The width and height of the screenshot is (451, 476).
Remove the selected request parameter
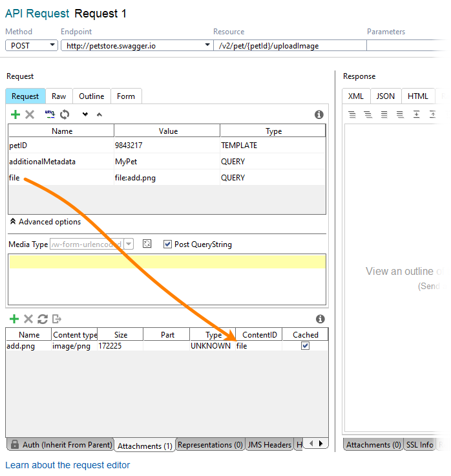[30, 114]
